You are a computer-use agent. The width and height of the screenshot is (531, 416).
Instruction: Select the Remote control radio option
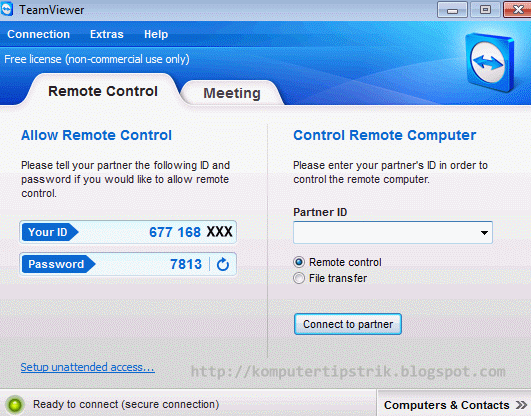tap(299, 262)
